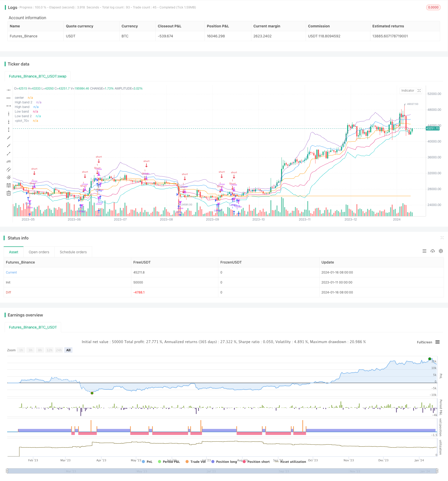Select the horizontal segment drawing tool

9,106
